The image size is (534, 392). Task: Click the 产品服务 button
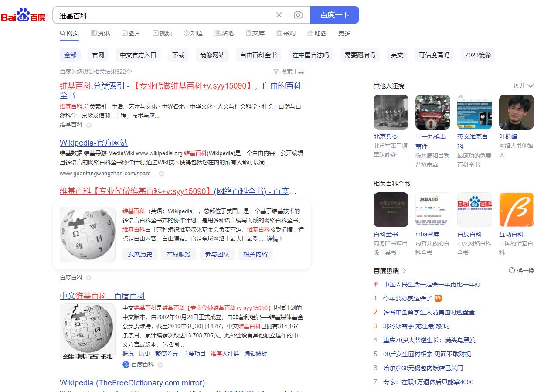tap(179, 254)
